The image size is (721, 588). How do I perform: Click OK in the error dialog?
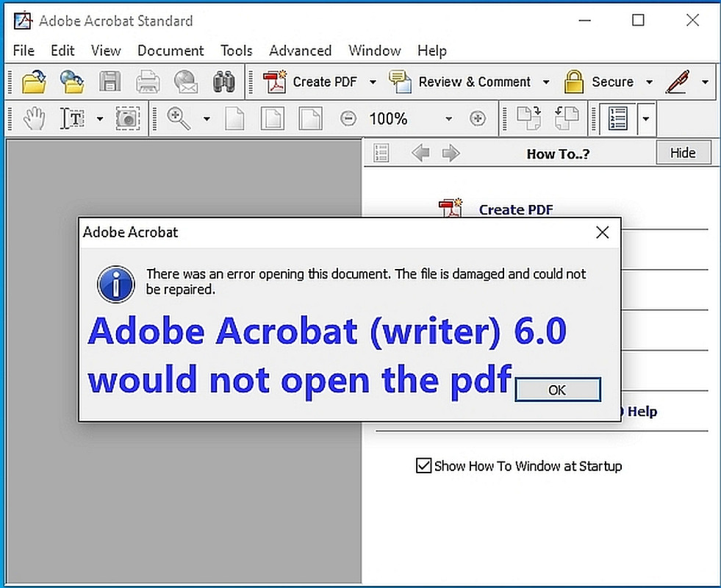pos(558,390)
